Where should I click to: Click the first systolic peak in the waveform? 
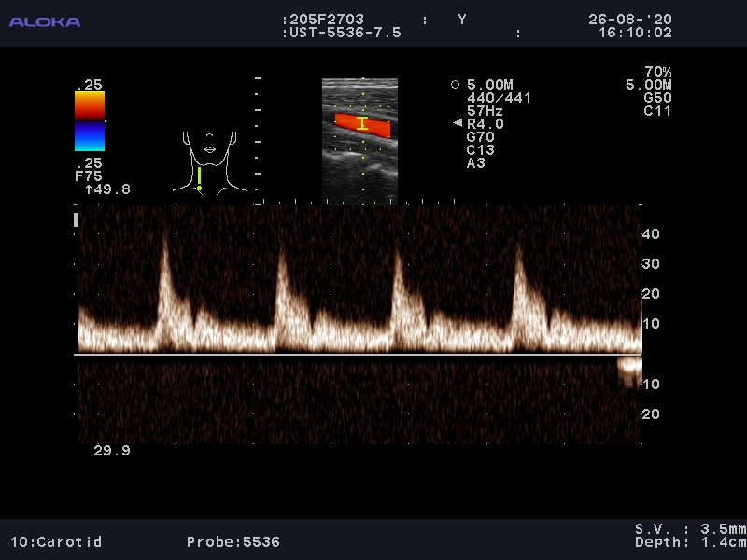point(166,247)
